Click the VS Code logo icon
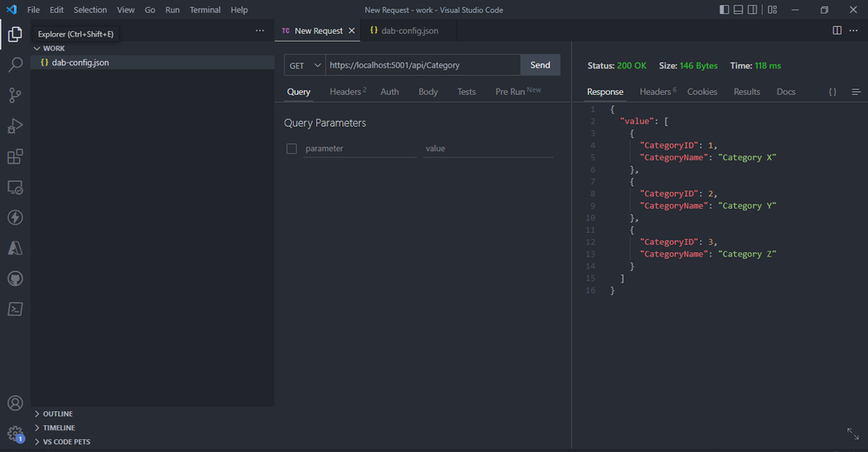The height and width of the screenshot is (452, 868). 11,10
